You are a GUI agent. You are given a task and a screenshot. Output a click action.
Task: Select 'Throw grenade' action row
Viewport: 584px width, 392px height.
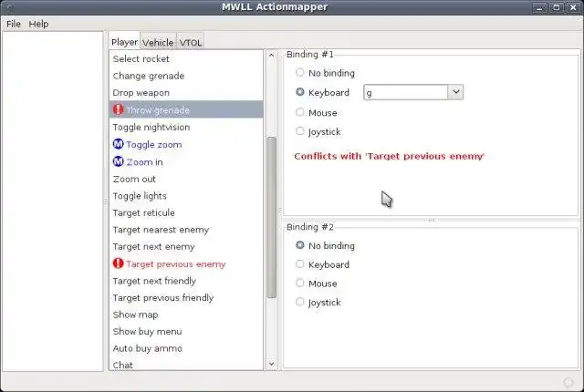[x=186, y=109]
